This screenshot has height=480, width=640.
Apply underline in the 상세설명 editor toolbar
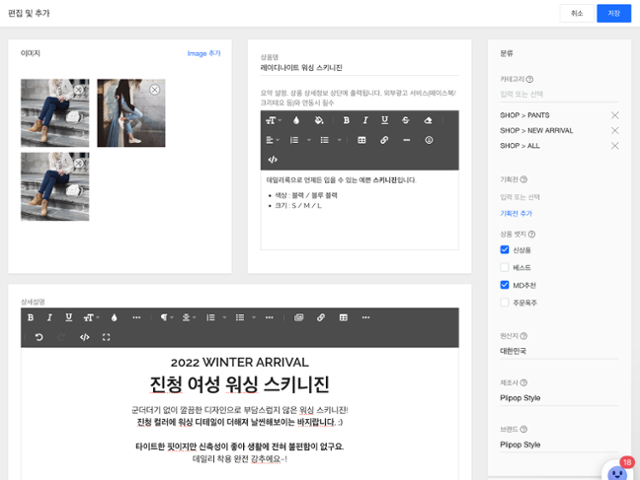[x=69, y=318]
